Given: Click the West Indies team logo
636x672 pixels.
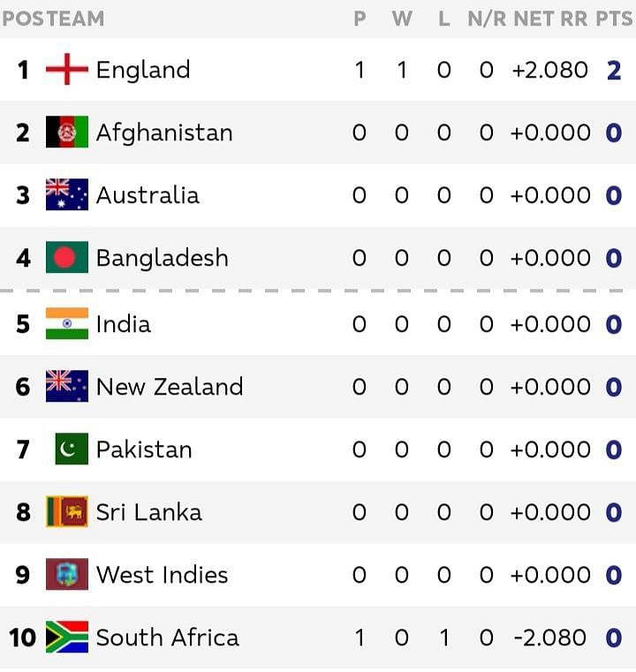Looking at the screenshot, I should 67,574.
